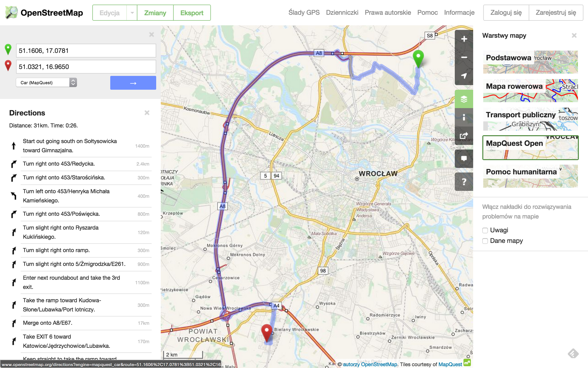Close the Directions panel
The width and height of the screenshot is (588, 368).
pos(147,113)
